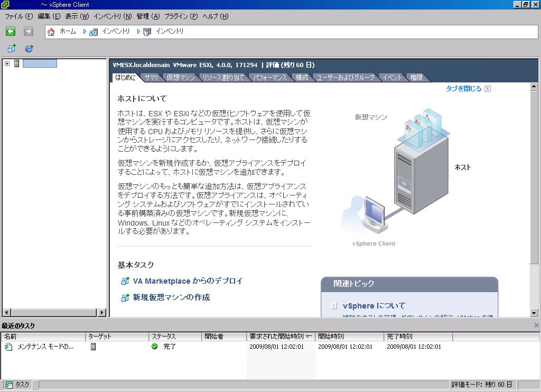541x392 pixels.
Task: Click content pane scroll up arrow
Action: 534,86
